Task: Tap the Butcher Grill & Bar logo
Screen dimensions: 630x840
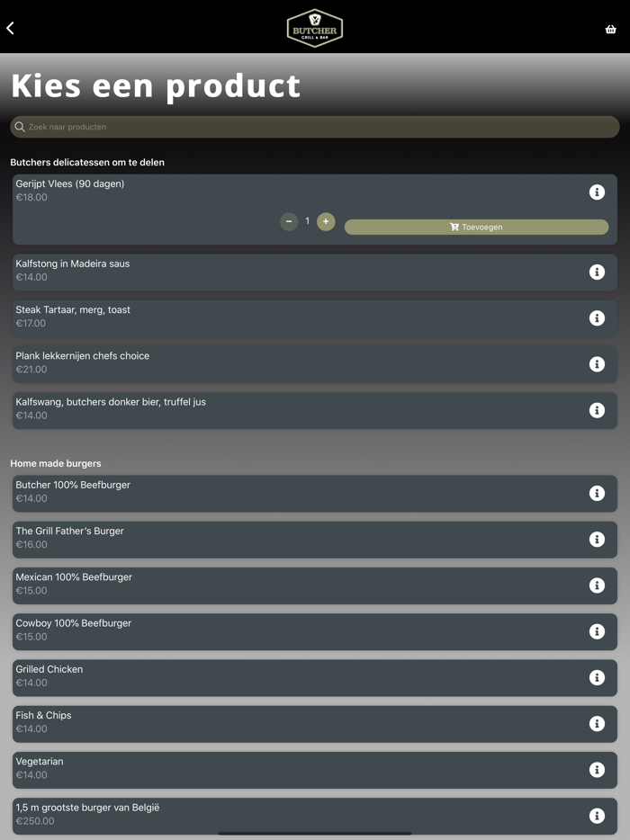Action: pyautogui.click(x=315, y=28)
